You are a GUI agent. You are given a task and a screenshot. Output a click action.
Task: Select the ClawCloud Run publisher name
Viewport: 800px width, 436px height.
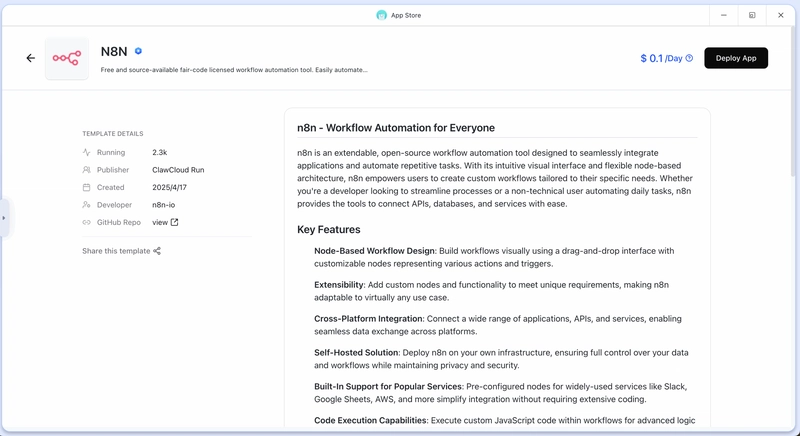(x=178, y=170)
